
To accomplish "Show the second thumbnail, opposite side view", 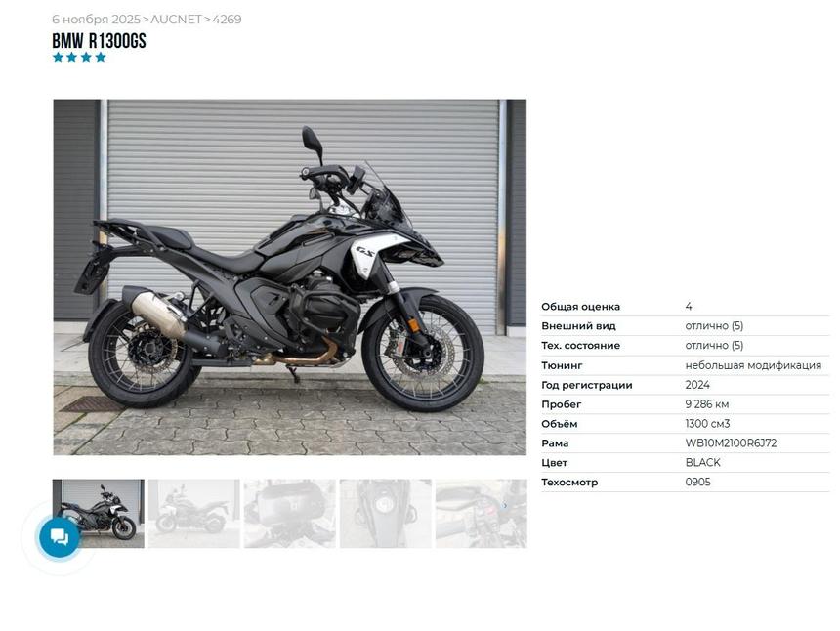I will [194, 513].
